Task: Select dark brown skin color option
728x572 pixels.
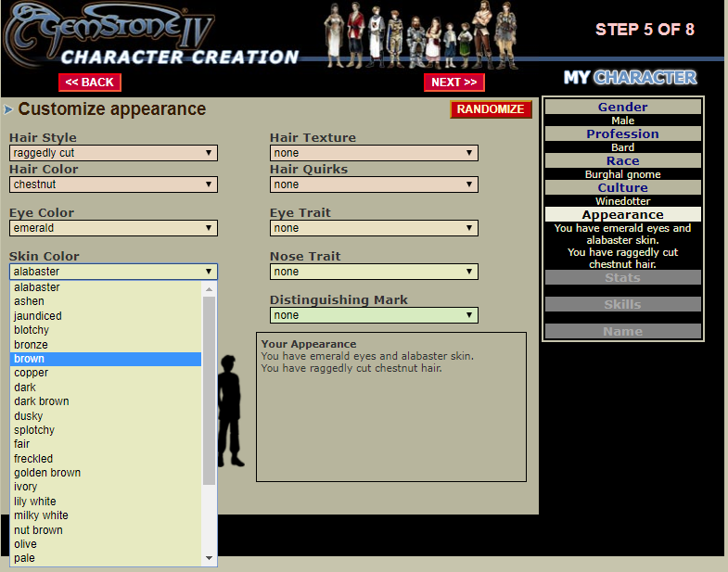Action: coord(106,401)
